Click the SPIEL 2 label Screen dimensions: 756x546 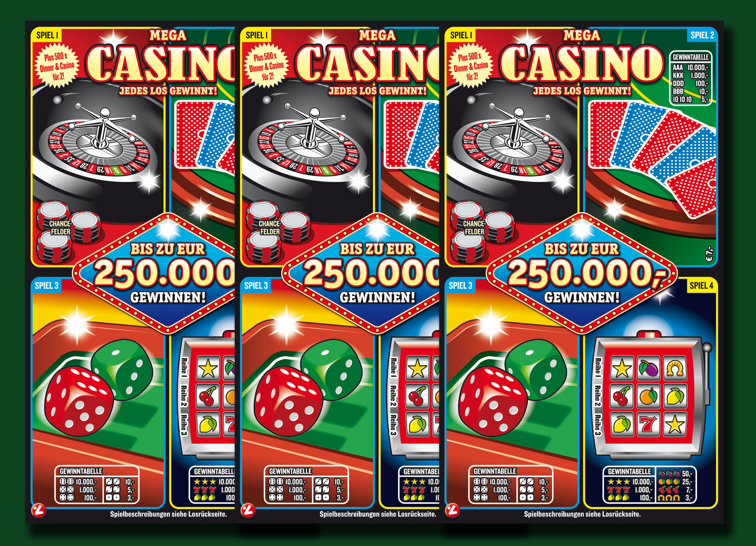click(702, 35)
